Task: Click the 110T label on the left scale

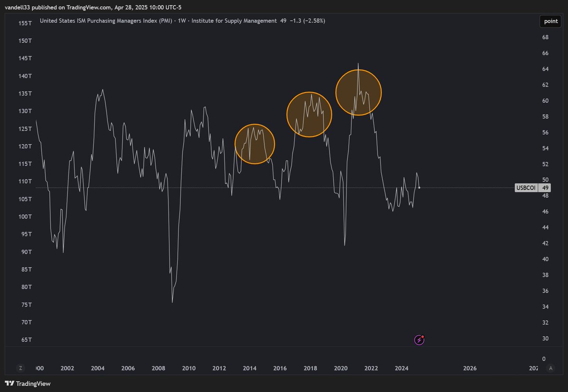Action: pyautogui.click(x=25, y=181)
